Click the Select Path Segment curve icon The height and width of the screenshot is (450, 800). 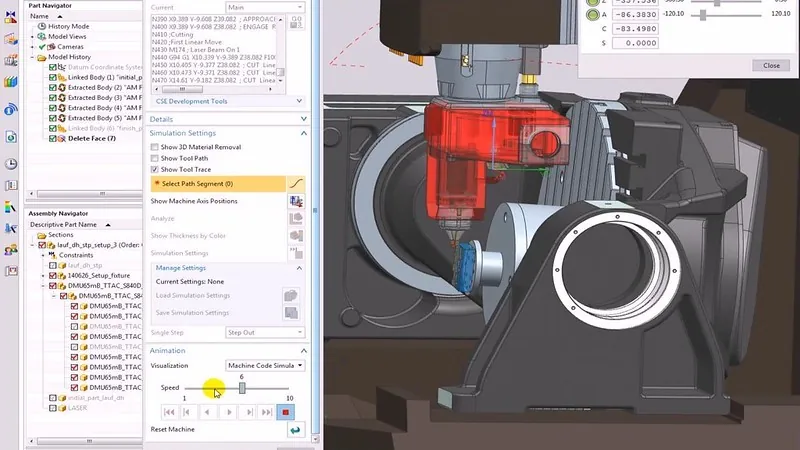(x=295, y=184)
